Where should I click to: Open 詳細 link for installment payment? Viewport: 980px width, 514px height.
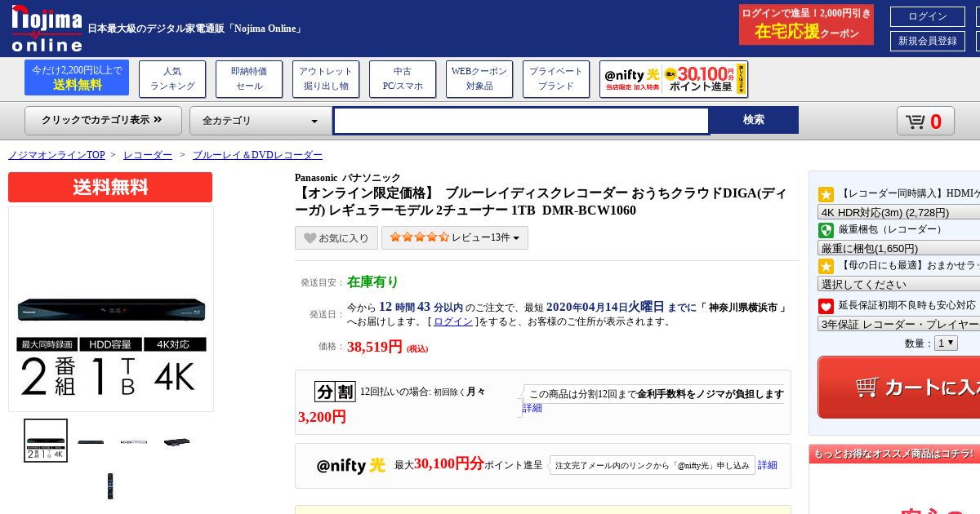click(x=532, y=408)
